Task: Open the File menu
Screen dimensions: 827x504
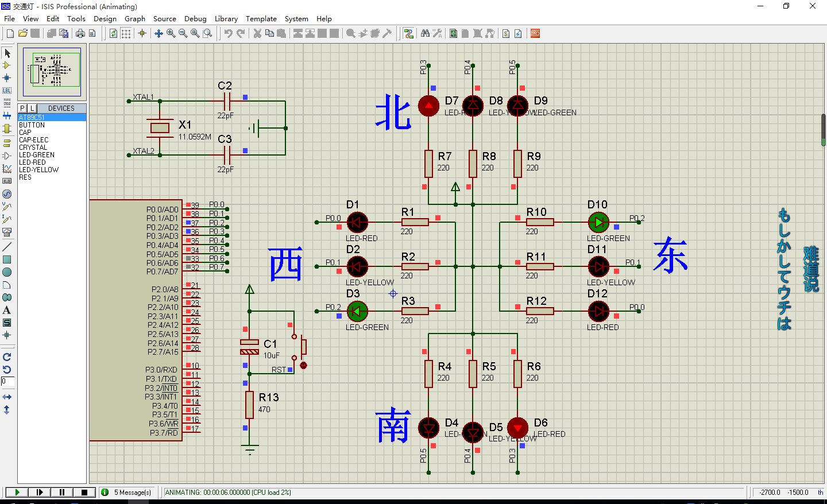Action: [9, 18]
